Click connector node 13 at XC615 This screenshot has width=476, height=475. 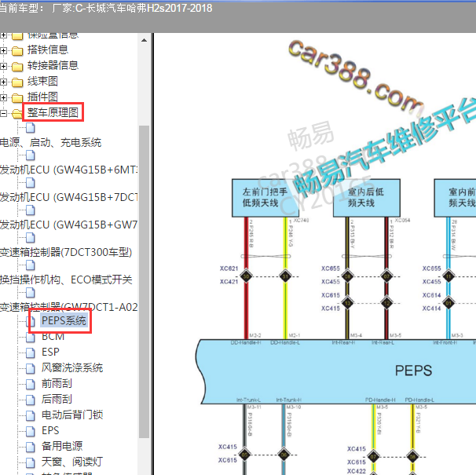click(x=347, y=303)
